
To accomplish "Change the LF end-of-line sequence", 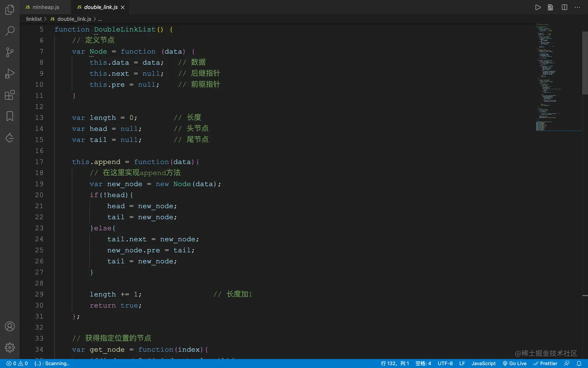I will [x=462, y=363].
